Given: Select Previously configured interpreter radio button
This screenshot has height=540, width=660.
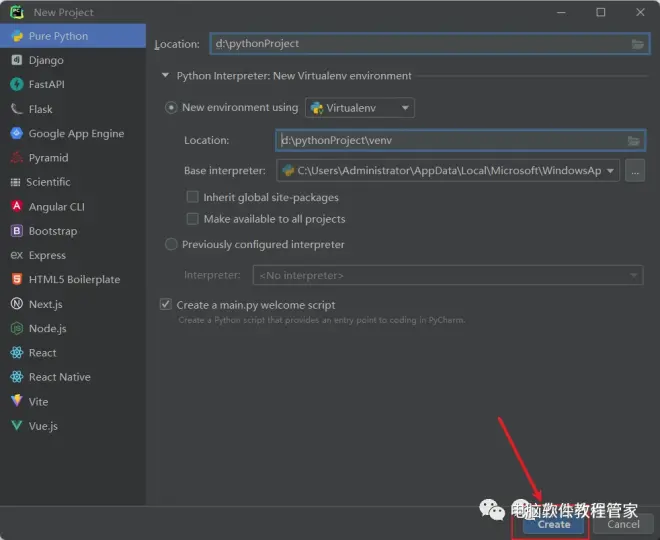Looking at the screenshot, I should (x=171, y=244).
